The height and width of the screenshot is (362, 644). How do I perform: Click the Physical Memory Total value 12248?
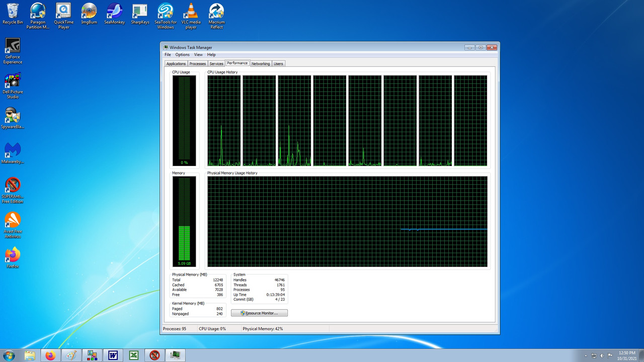(217, 280)
